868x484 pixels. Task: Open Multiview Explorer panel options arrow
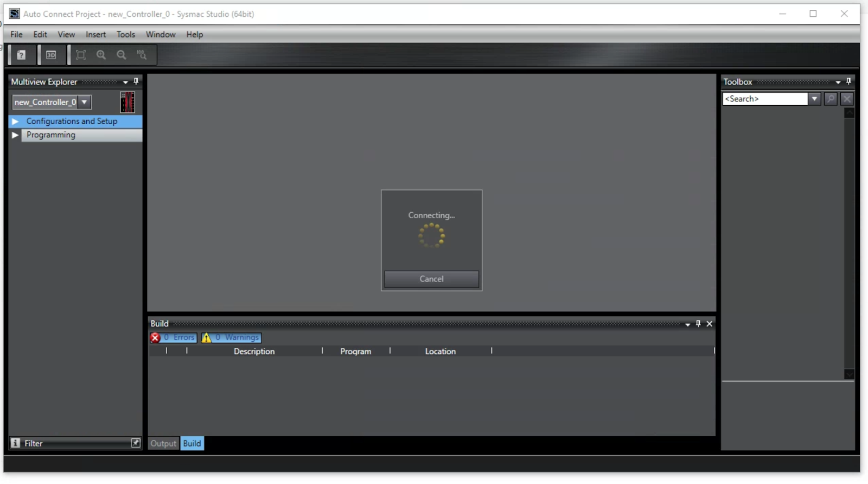pyautogui.click(x=125, y=82)
